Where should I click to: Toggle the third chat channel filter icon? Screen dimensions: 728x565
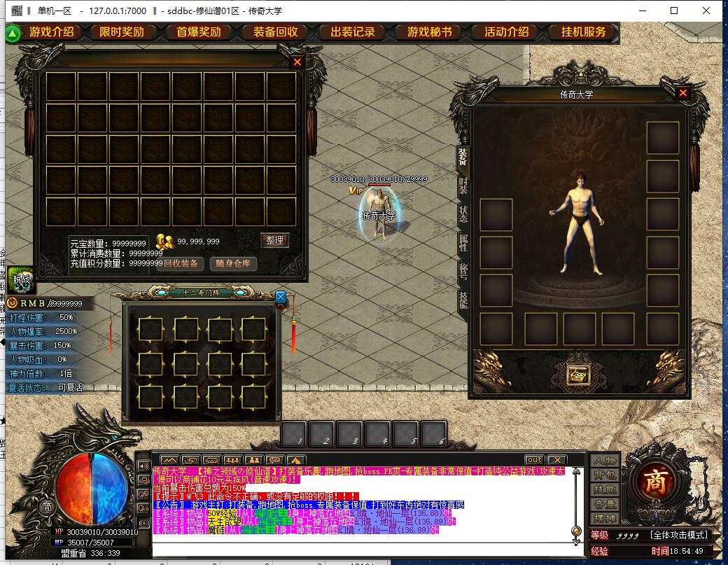144,494
